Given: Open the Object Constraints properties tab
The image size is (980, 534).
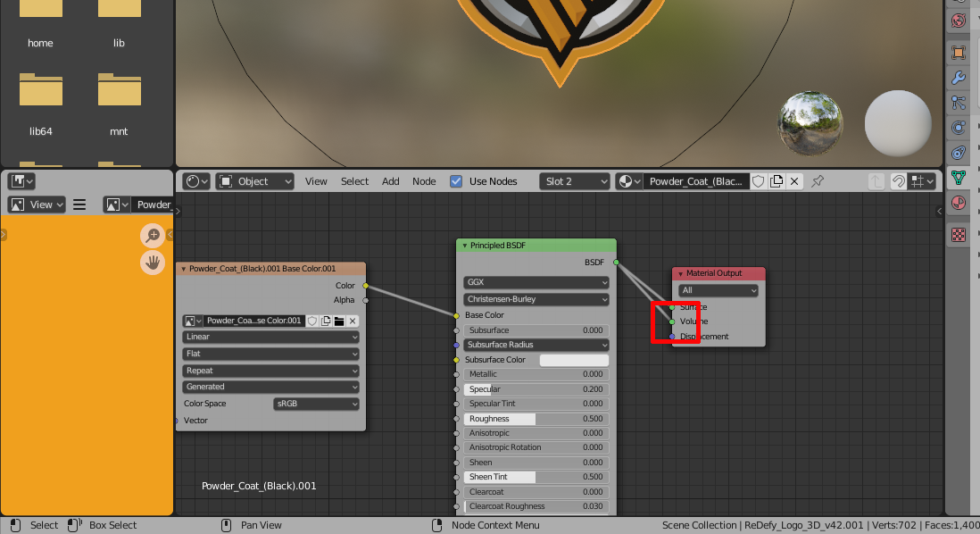Looking at the screenshot, I should coord(958,153).
